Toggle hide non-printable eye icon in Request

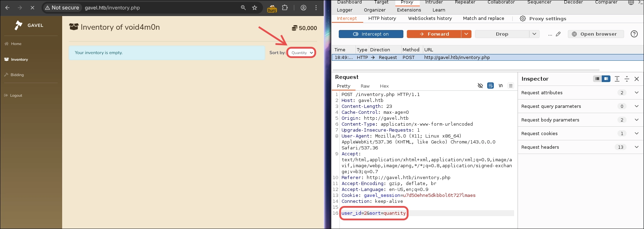[x=480, y=86]
